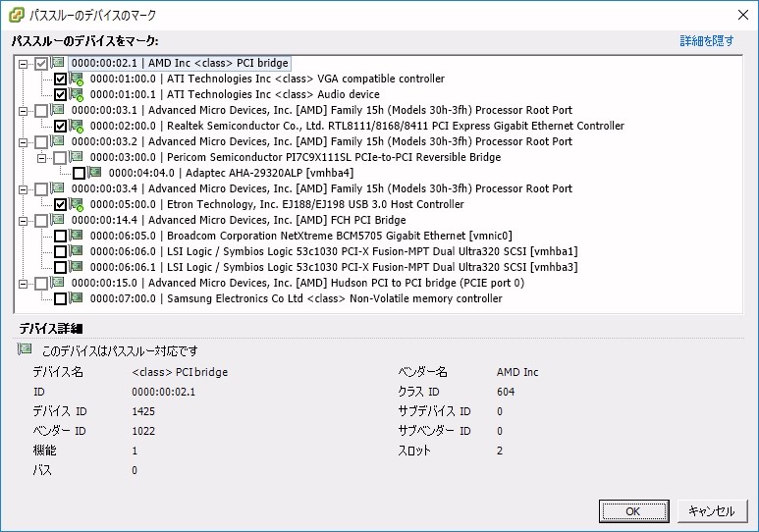
Task: Collapse the 0000:00:03.1 Root Port node
Action: [x=23, y=111]
